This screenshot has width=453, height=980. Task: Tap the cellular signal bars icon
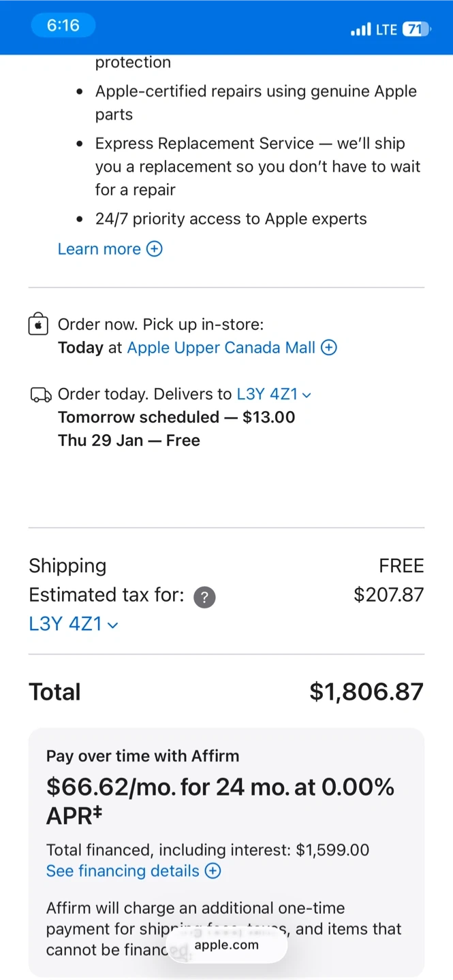point(360,30)
